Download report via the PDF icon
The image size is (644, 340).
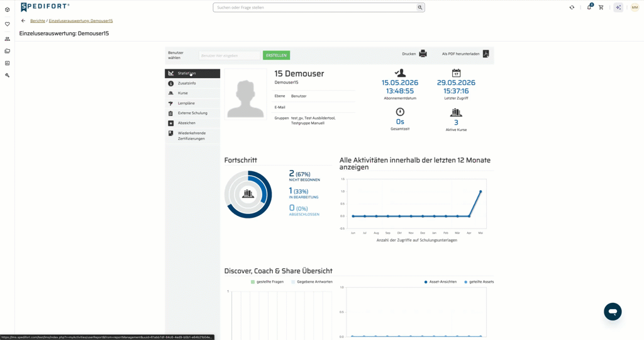pos(486,54)
